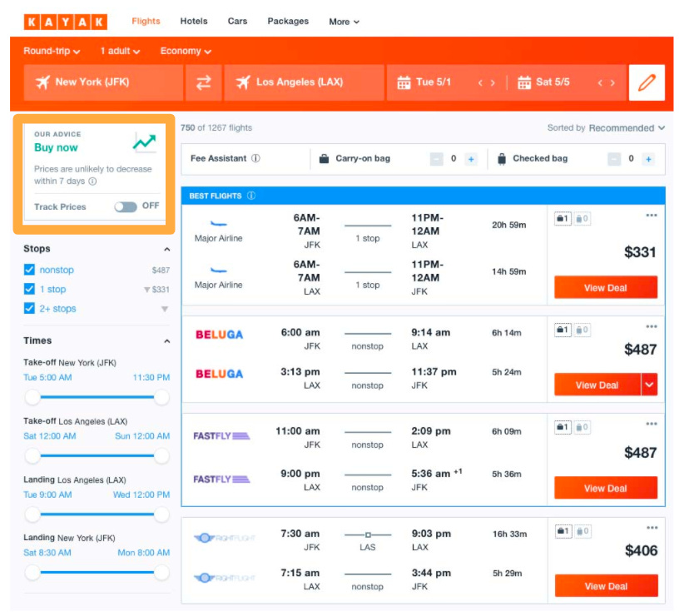The image size is (684, 616).
Task: Click the price trend chart icon
Action: click(x=145, y=142)
